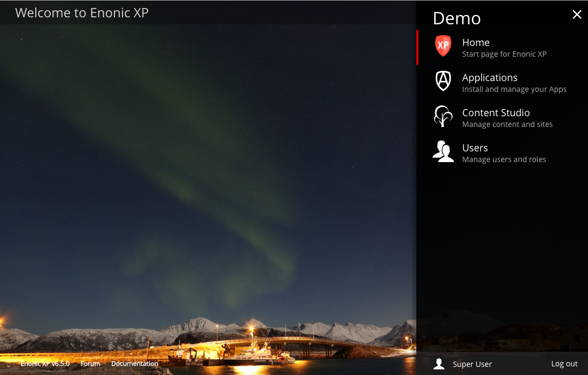Click the Applications shield icon

(x=443, y=81)
